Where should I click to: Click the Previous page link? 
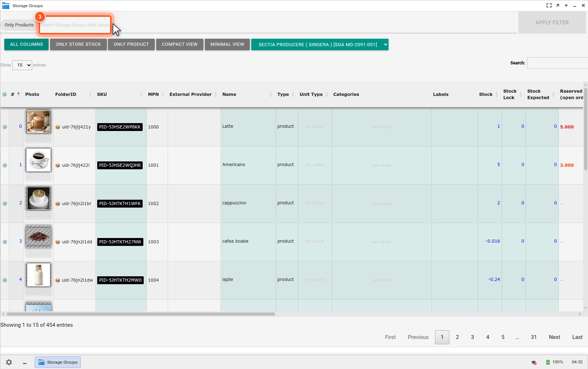pos(418,337)
